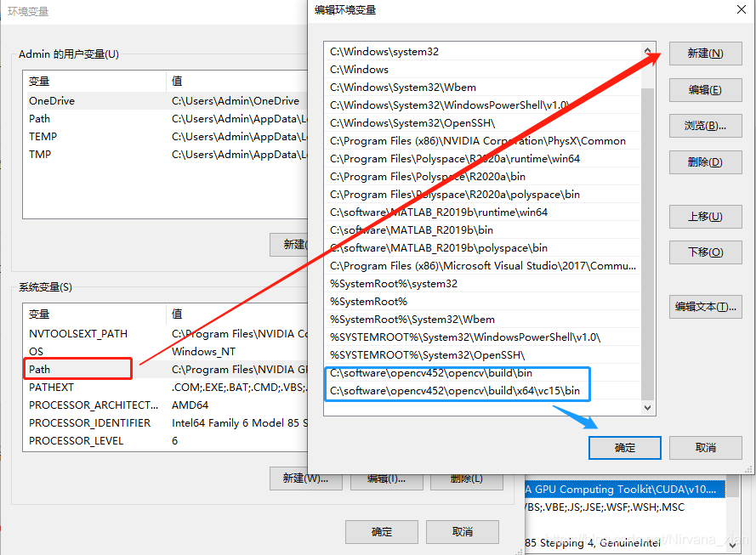Cancel the edit dialog with 取消
Image resolution: width=756 pixels, height=555 pixels.
point(705,448)
